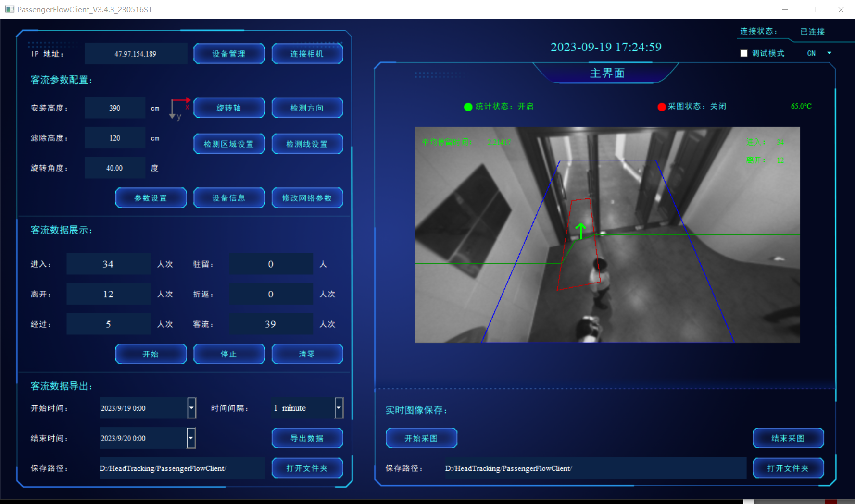Open the CN language dropdown
The height and width of the screenshot is (504, 855).
tap(829, 53)
